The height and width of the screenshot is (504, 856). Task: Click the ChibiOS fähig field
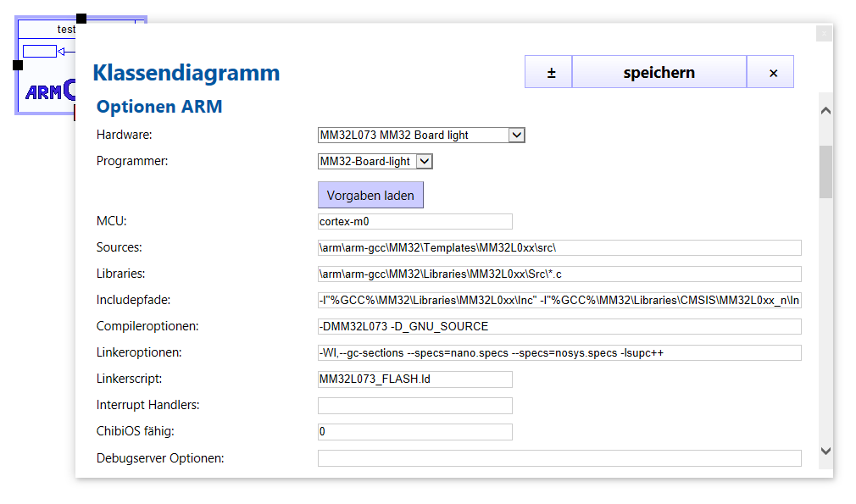point(414,432)
